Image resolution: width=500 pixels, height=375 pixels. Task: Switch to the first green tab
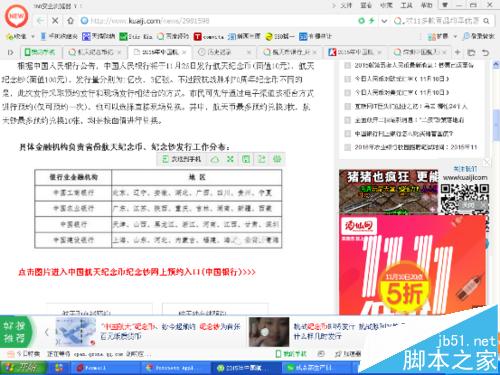pyautogui.click(x=42, y=52)
